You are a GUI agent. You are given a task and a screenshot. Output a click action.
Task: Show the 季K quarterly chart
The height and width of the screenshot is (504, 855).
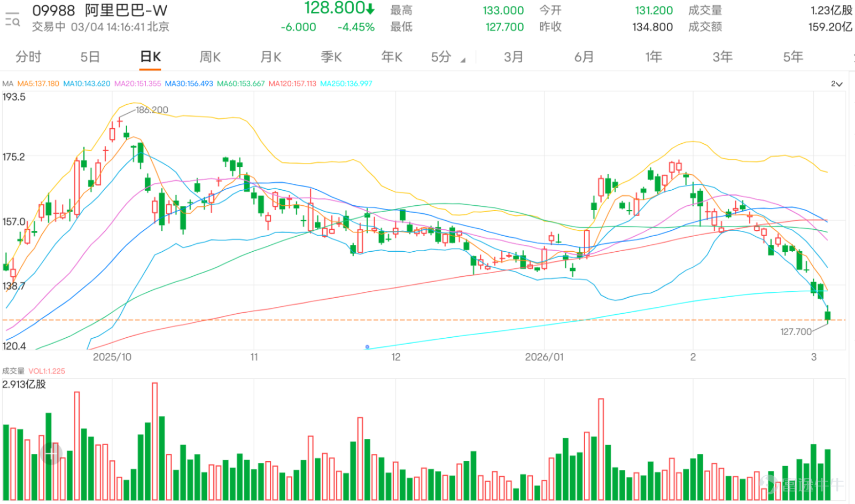[x=331, y=57]
